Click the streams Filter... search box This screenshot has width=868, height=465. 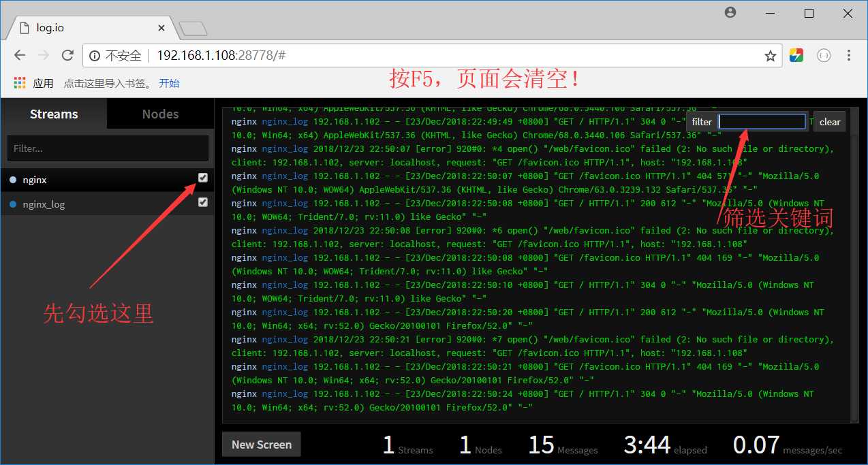108,148
